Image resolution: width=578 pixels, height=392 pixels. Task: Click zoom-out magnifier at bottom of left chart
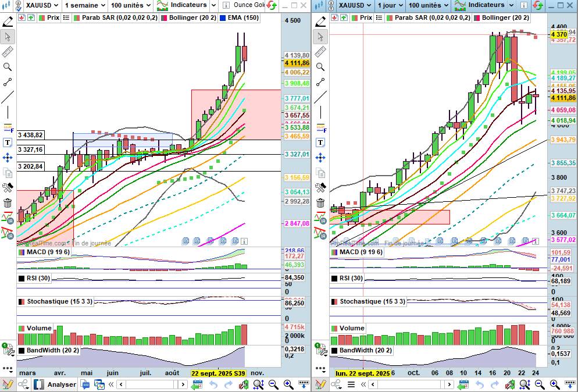(x=272, y=384)
